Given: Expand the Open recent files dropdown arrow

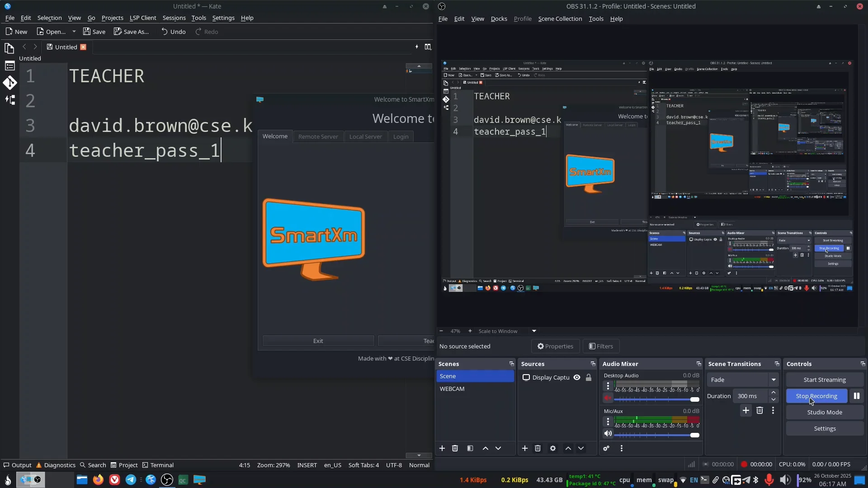Looking at the screenshot, I should tap(74, 32).
